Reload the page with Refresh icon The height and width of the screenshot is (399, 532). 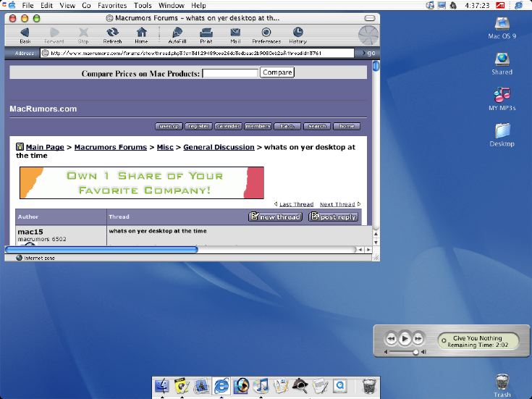112,33
